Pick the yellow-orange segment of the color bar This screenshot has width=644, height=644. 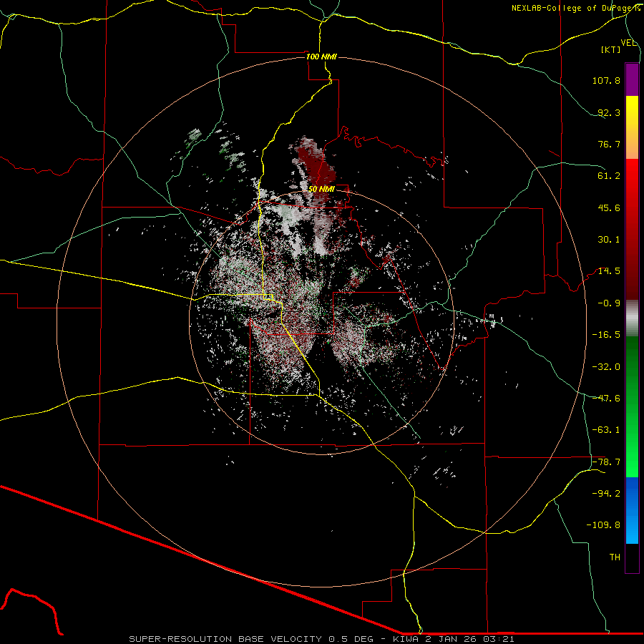pos(632,127)
